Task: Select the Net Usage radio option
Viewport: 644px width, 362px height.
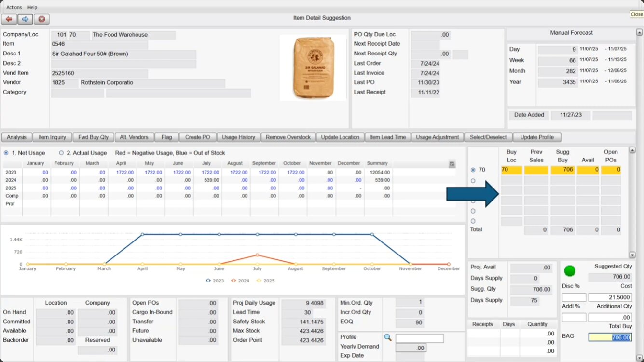Action: pyautogui.click(x=6, y=153)
